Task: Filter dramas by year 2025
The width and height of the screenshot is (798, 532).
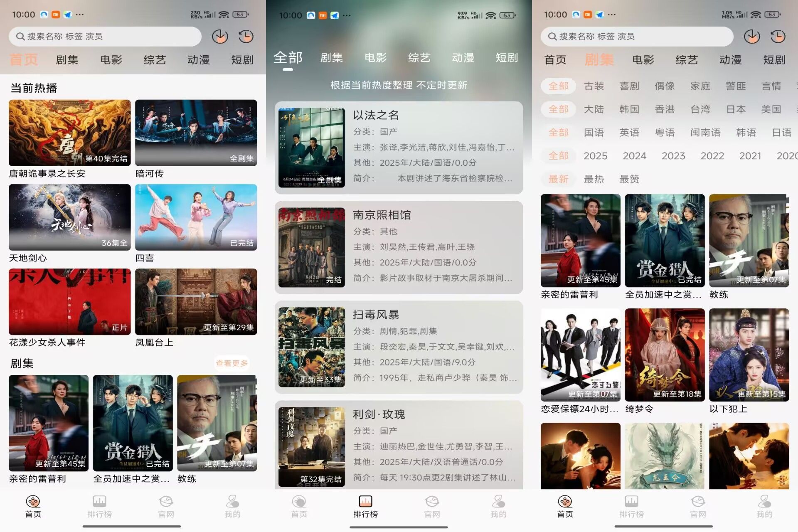Action: click(x=596, y=156)
